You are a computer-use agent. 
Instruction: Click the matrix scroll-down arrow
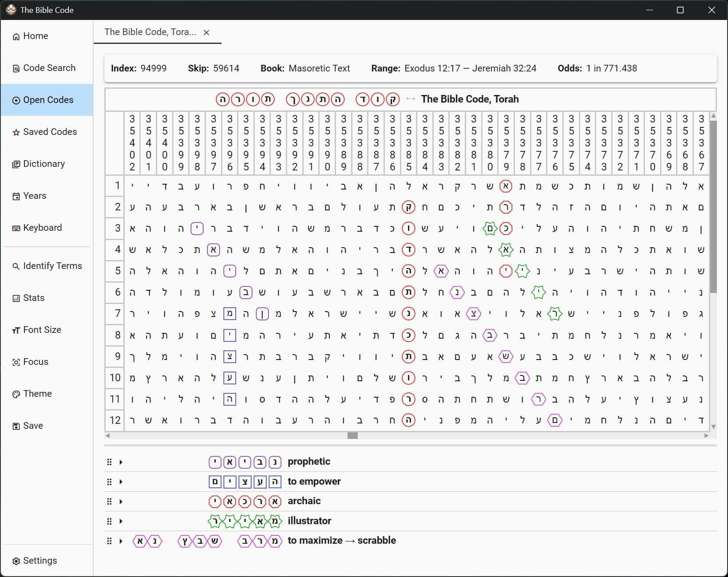click(x=713, y=427)
